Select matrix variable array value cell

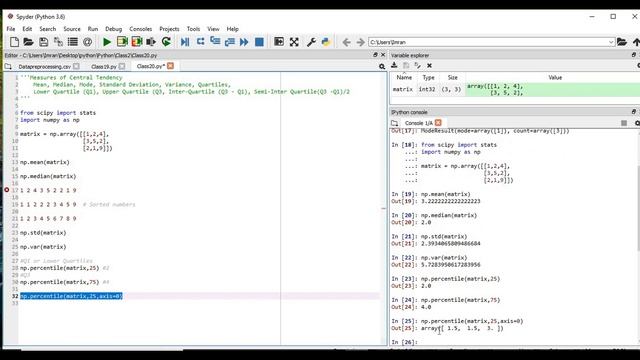[x=553, y=89]
